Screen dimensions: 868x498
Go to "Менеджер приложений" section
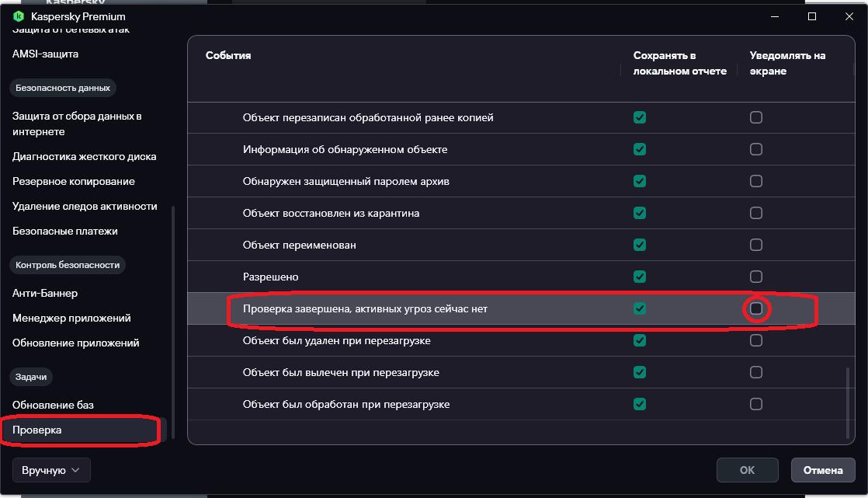pyautogui.click(x=71, y=318)
